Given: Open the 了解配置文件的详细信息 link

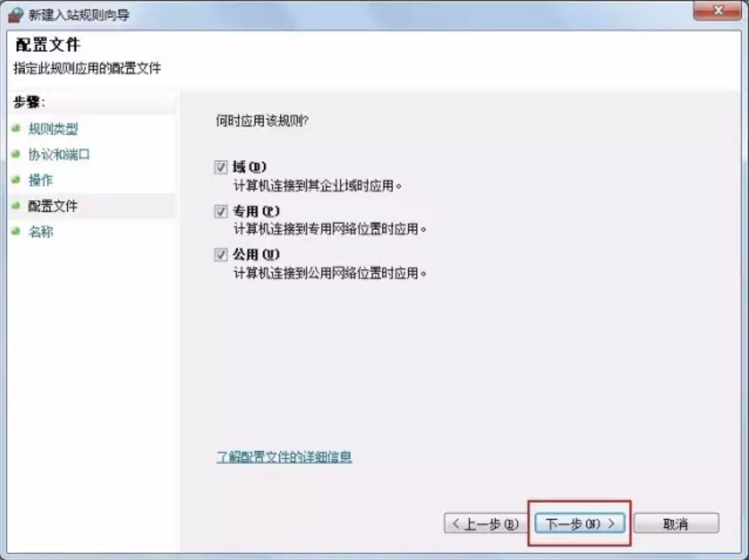Looking at the screenshot, I should tap(284, 457).
